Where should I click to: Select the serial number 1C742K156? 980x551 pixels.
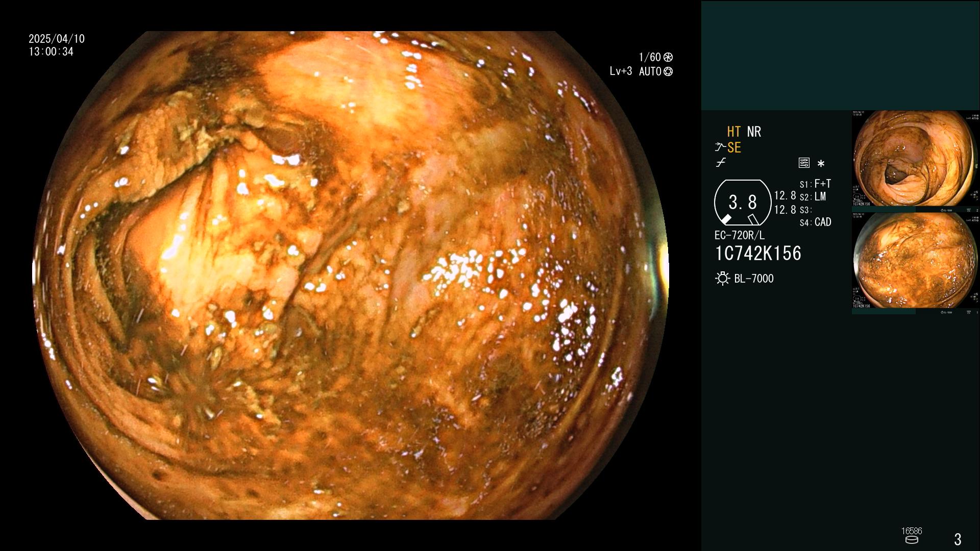point(758,254)
